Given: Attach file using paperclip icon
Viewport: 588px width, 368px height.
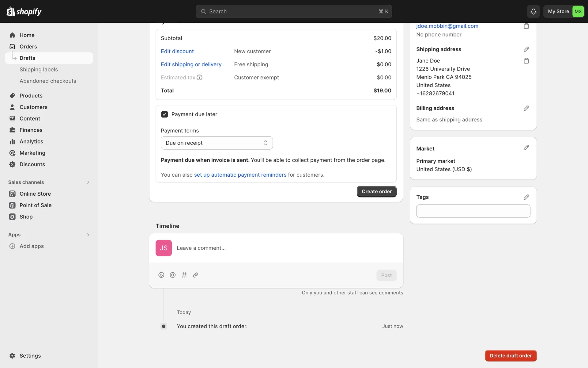Looking at the screenshot, I should [196, 275].
